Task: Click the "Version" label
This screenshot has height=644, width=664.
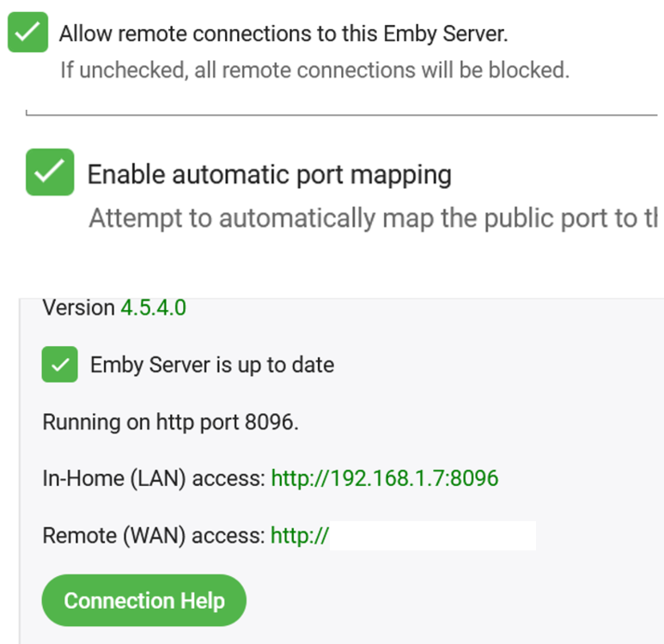Action: tap(78, 307)
